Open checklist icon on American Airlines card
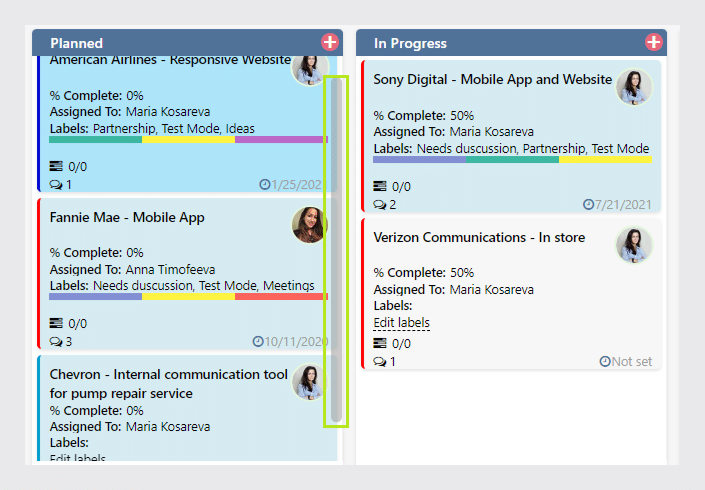 (56, 166)
